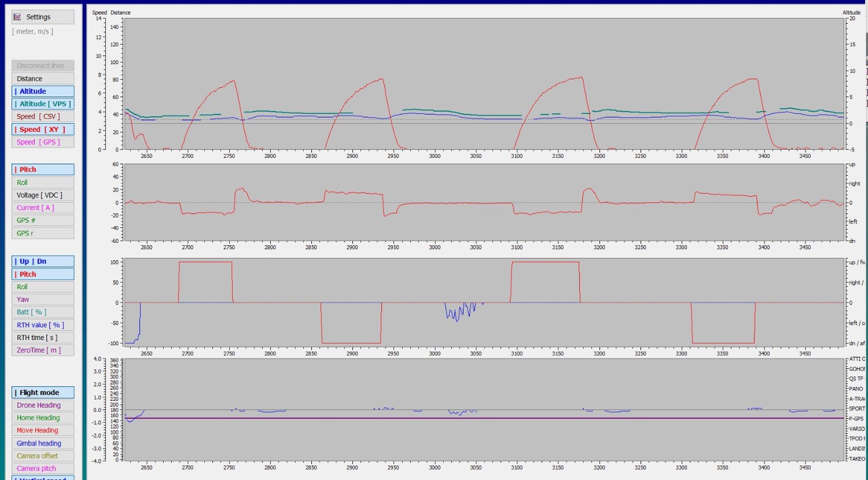Open the Settings button with chart icon
Screen dimensions: 868x480
tap(43, 17)
